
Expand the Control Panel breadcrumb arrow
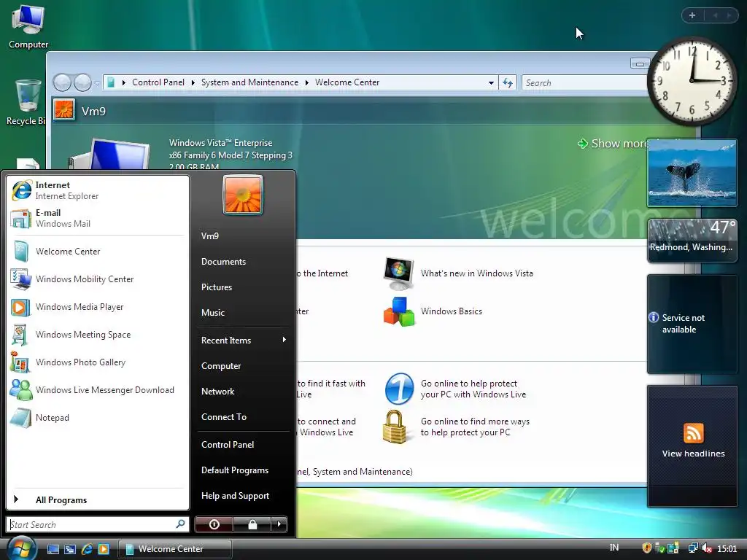[193, 83]
